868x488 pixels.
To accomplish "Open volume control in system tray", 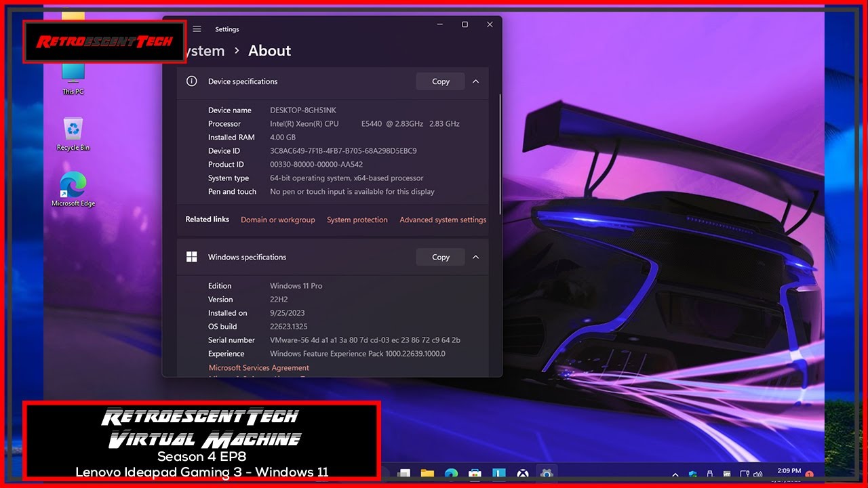I will pos(757,475).
